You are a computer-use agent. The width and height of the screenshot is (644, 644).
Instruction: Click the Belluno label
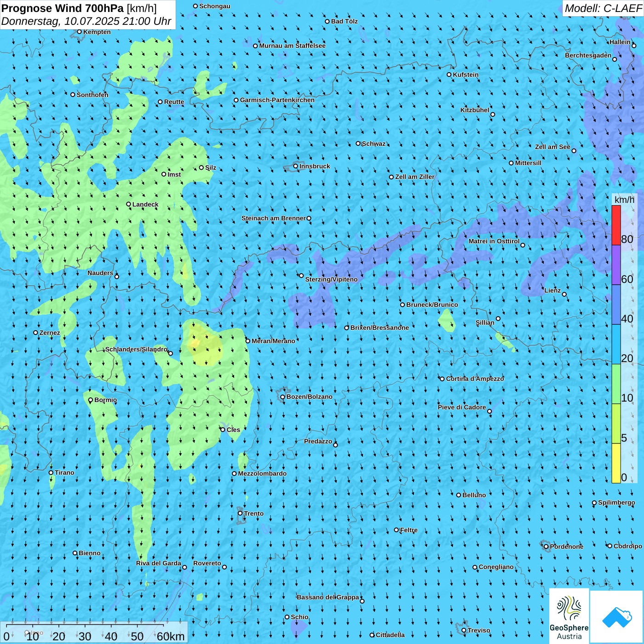tap(474, 495)
